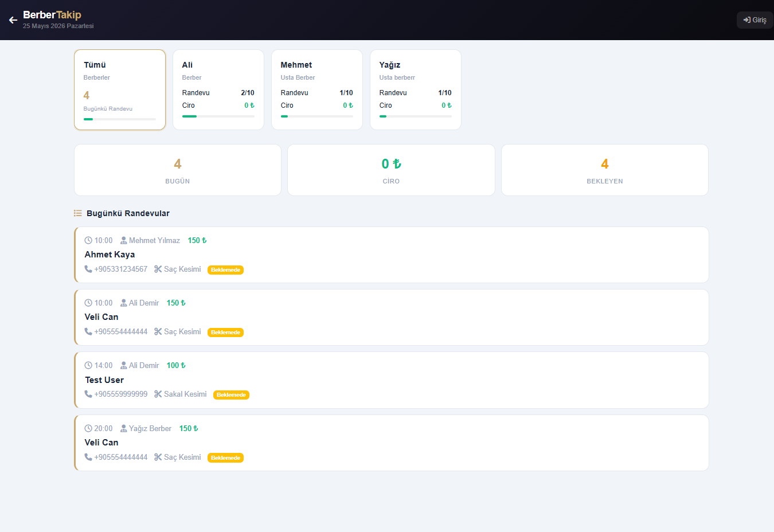Click Beklemede badge on Ahmet Kaya appointment

point(226,270)
